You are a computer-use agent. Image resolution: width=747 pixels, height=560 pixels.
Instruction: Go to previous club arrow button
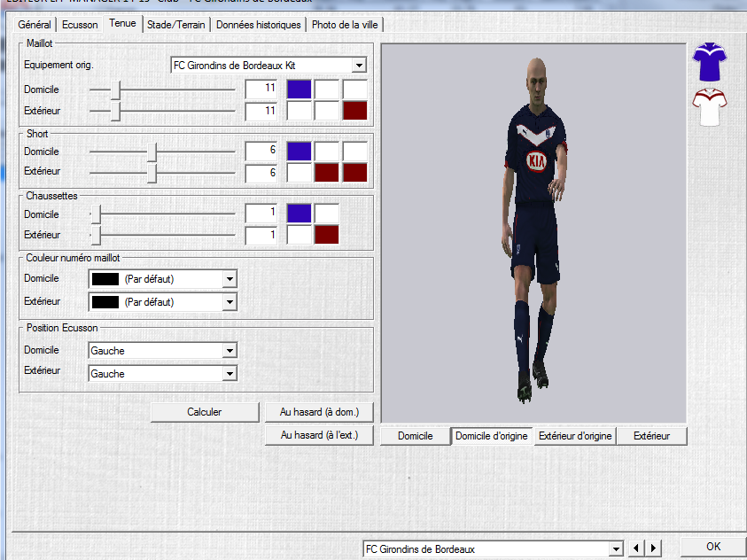coord(636,548)
